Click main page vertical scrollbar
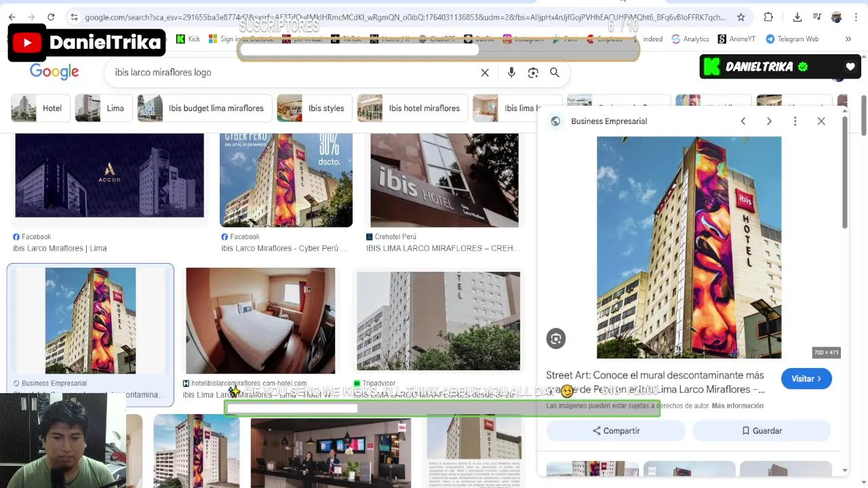 click(x=864, y=115)
